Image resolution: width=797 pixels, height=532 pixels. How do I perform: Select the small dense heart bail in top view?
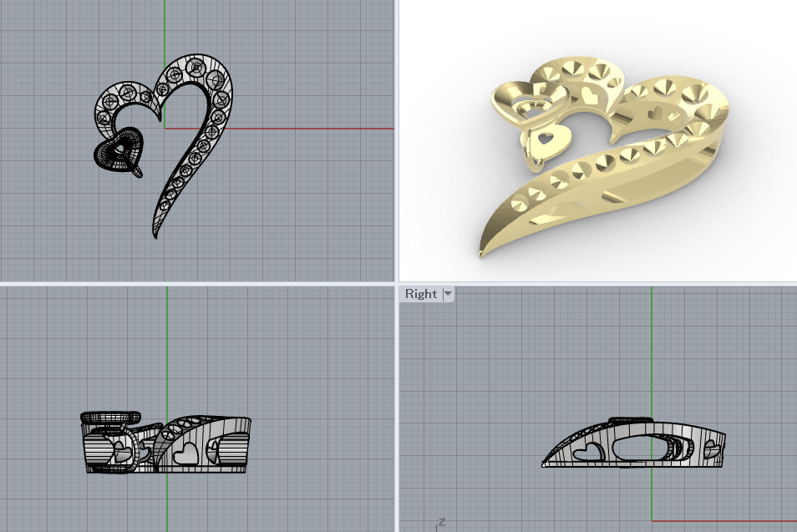[117, 151]
